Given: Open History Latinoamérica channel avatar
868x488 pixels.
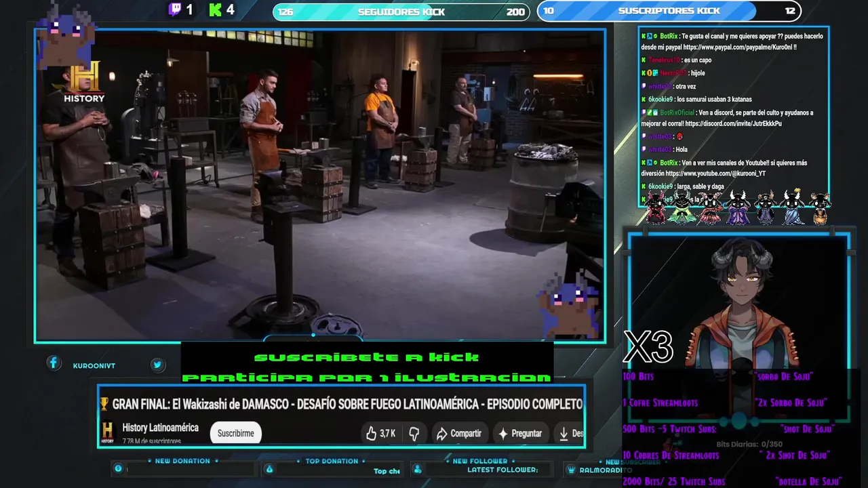Looking at the screenshot, I should 108,432.
